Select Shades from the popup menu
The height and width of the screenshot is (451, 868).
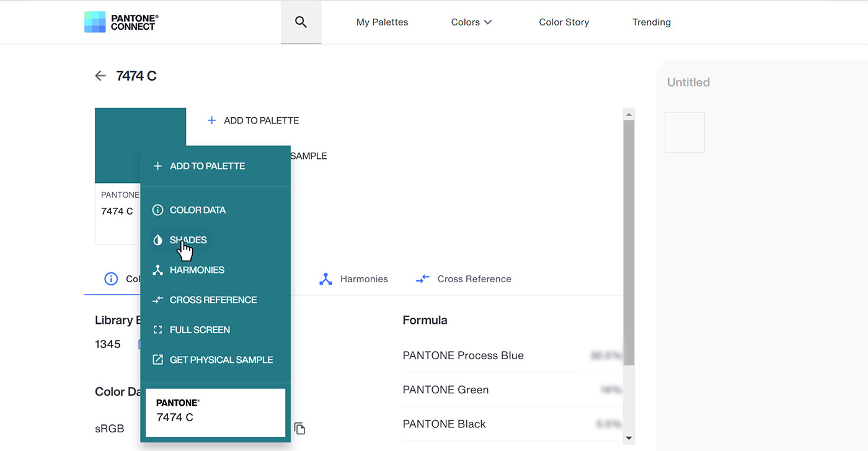click(188, 240)
